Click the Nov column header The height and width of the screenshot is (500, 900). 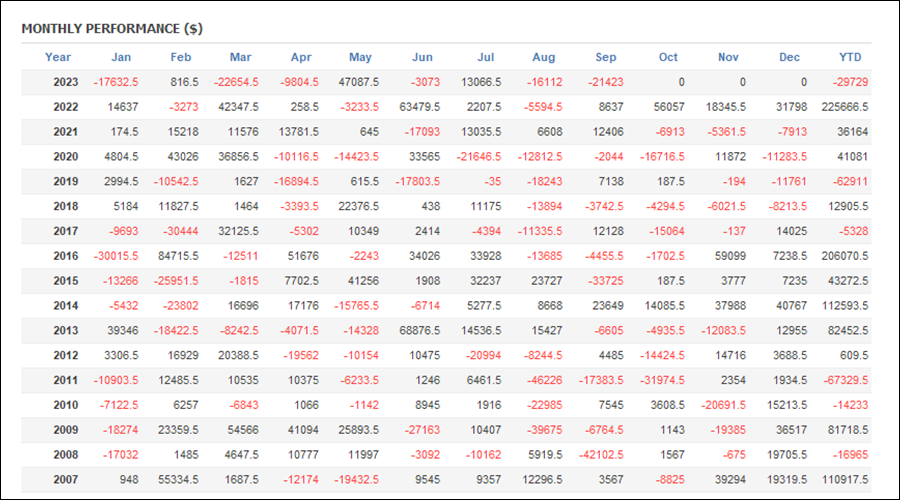click(728, 57)
